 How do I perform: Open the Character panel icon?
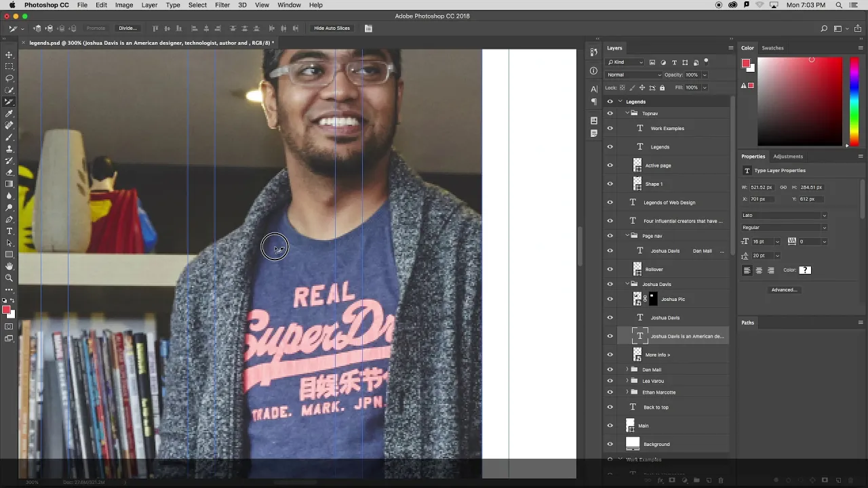[594, 89]
